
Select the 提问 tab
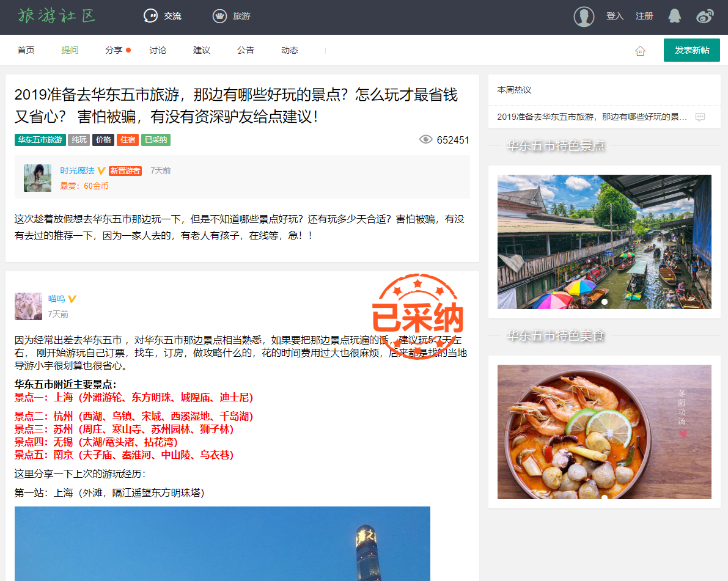[x=70, y=50]
